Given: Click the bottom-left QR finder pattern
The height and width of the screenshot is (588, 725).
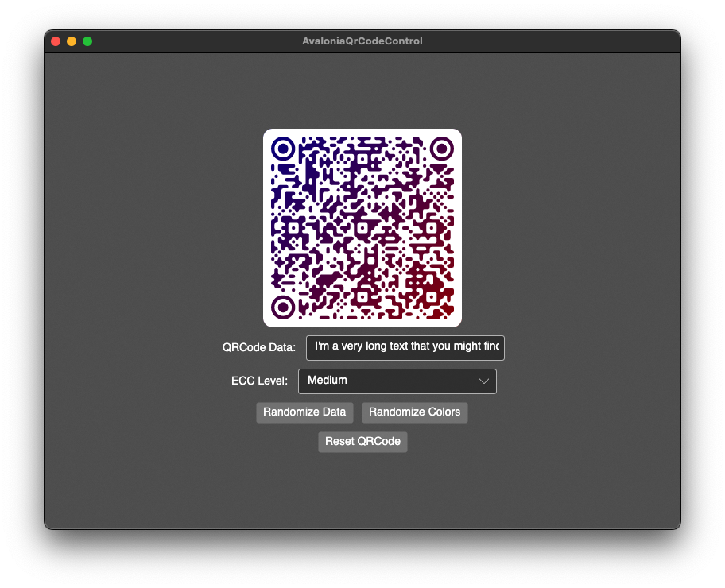Looking at the screenshot, I should pos(284,306).
